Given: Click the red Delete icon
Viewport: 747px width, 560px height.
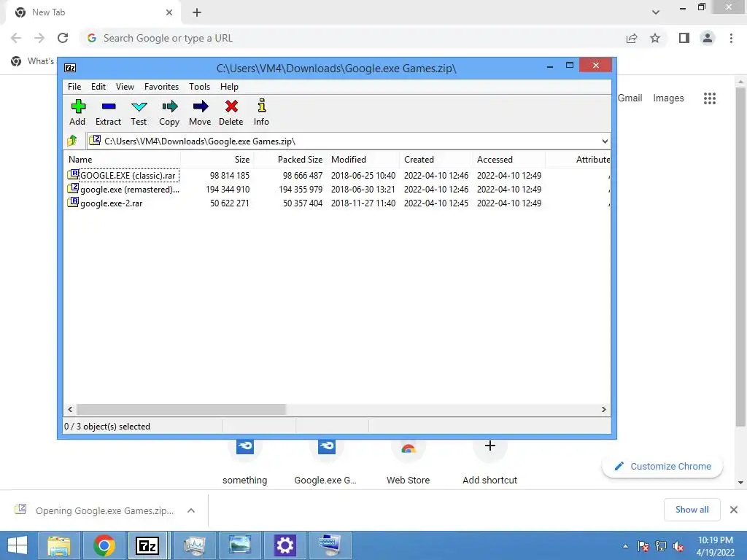Looking at the screenshot, I should point(231,112).
